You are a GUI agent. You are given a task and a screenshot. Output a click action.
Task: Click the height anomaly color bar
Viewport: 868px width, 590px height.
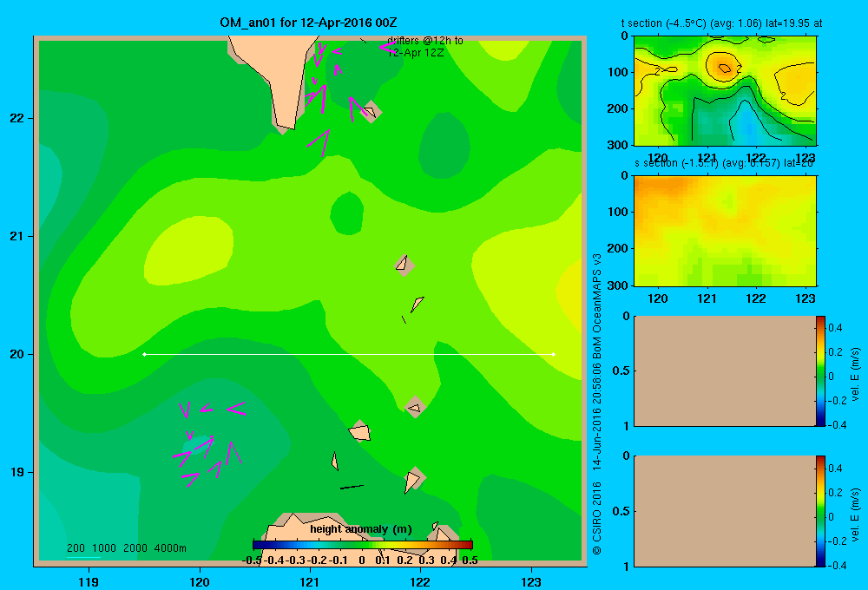363,545
